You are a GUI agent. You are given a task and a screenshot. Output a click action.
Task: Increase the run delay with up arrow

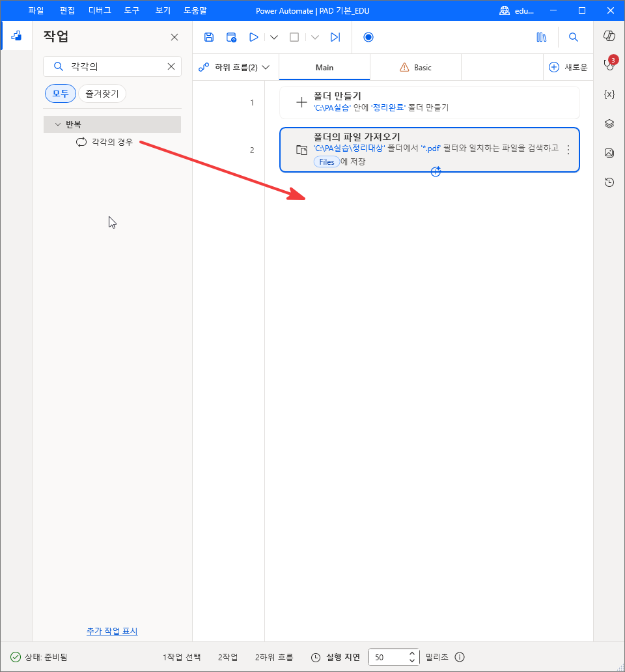[411, 653]
